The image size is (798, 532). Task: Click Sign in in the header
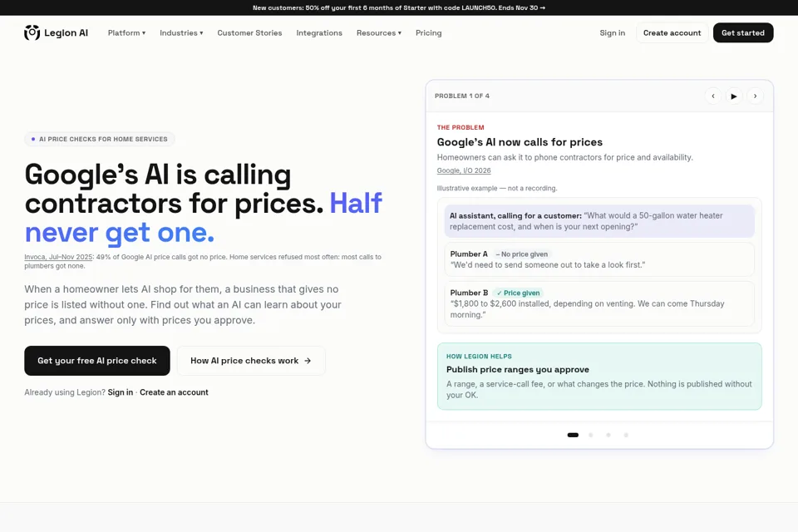click(613, 32)
